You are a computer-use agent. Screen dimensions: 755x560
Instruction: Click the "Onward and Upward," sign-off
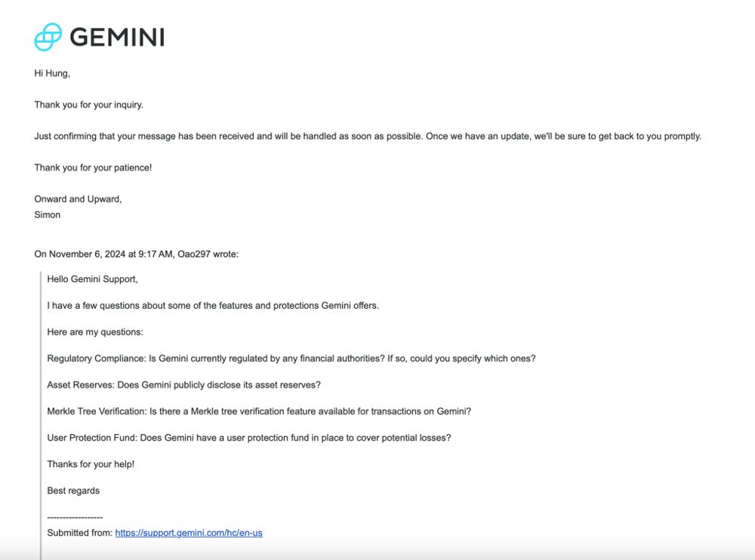[x=78, y=199]
